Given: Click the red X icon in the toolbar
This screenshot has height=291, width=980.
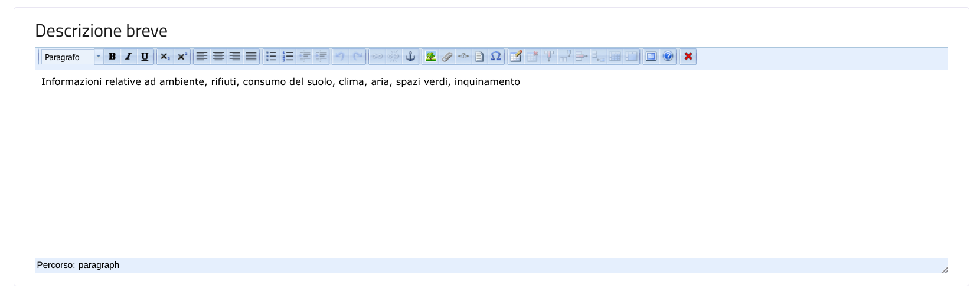Looking at the screenshot, I should 688,57.
